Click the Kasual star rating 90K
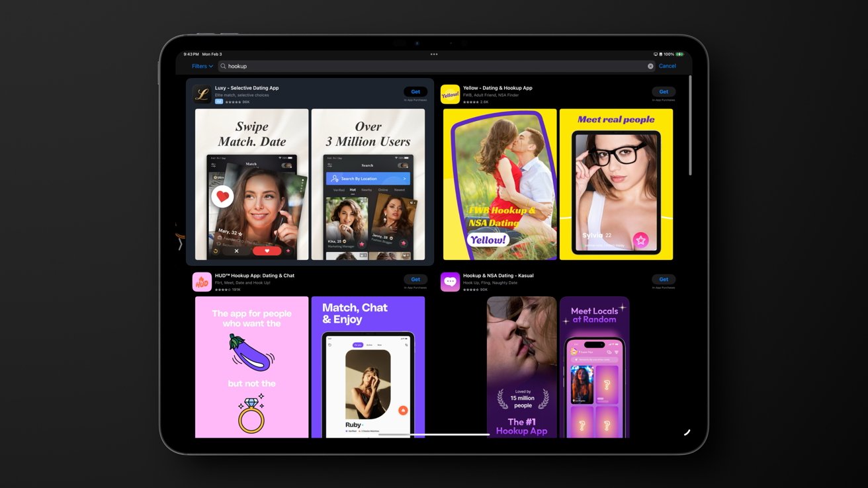Image resolution: width=868 pixels, height=488 pixels. click(x=475, y=290)
